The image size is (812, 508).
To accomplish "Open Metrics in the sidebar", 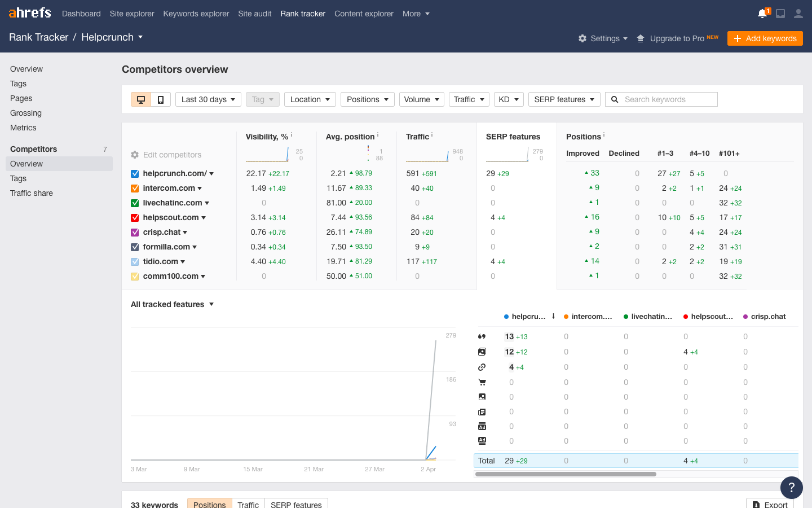I will tap(23, 128).
